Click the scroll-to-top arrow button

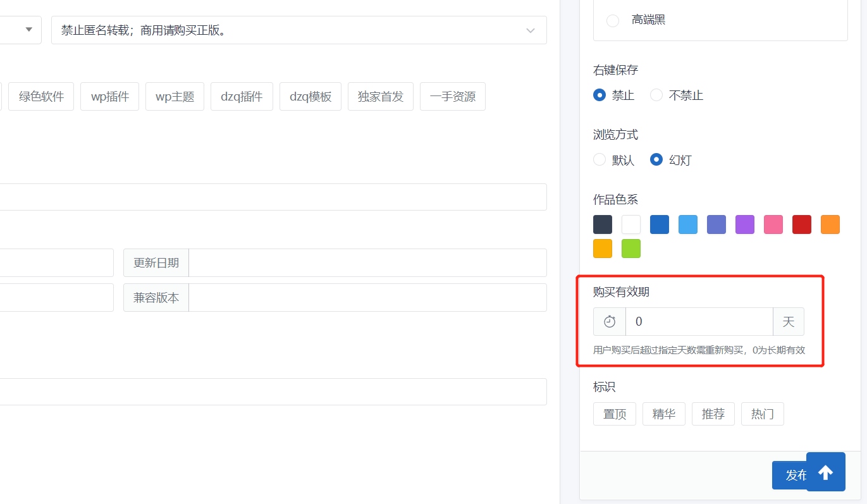click(x=825, y=472)
